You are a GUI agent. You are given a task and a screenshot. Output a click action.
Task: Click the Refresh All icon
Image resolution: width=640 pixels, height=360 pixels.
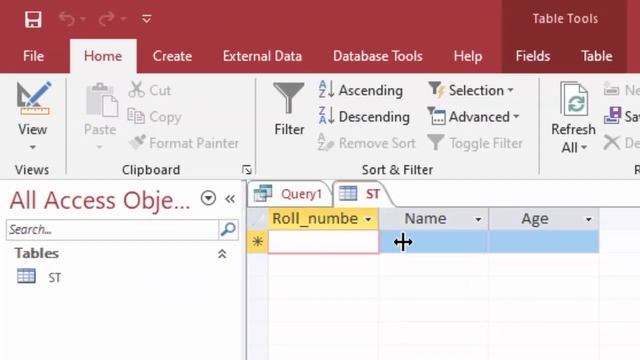pyautogui.click(x=574, y=100)
